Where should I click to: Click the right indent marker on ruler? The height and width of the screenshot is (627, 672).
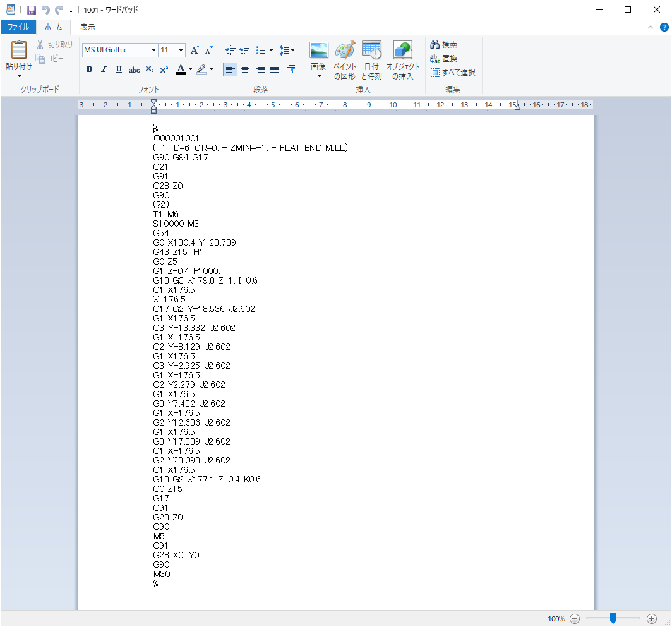(x=517, y=107)
